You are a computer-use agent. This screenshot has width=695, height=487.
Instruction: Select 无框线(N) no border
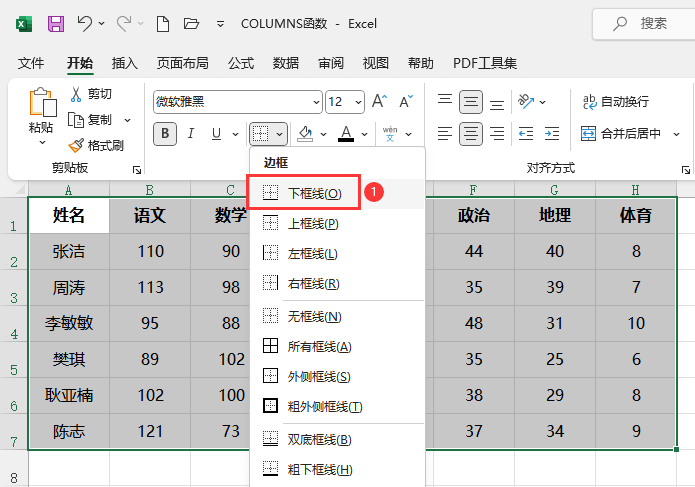click(x=337, y=316)
